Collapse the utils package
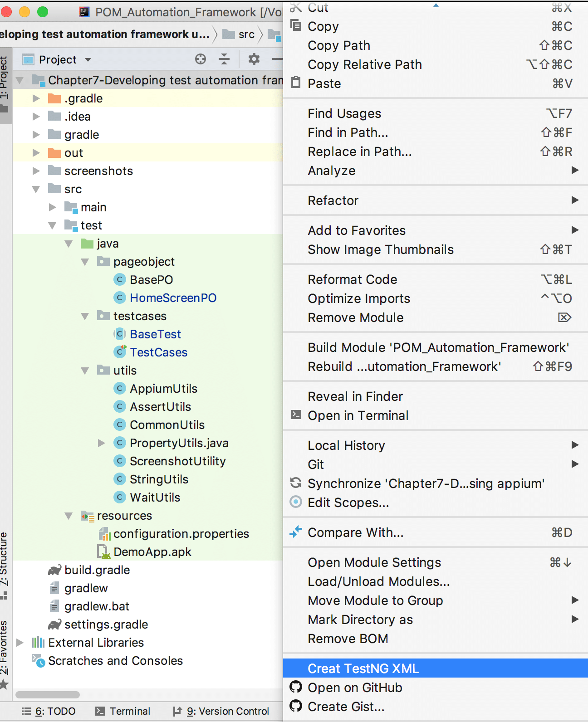The height and width of the screenshot is (722, 588). [85, 371]
